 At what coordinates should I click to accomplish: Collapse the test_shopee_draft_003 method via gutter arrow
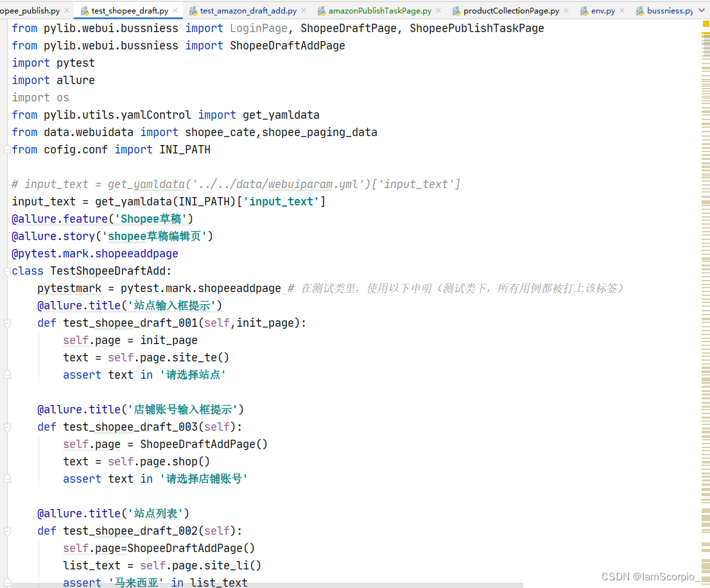click(7, 428)
